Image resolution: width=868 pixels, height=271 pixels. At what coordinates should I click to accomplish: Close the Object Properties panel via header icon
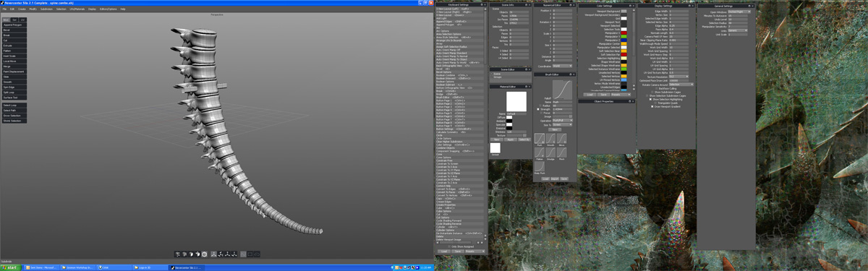click(634, 101)
